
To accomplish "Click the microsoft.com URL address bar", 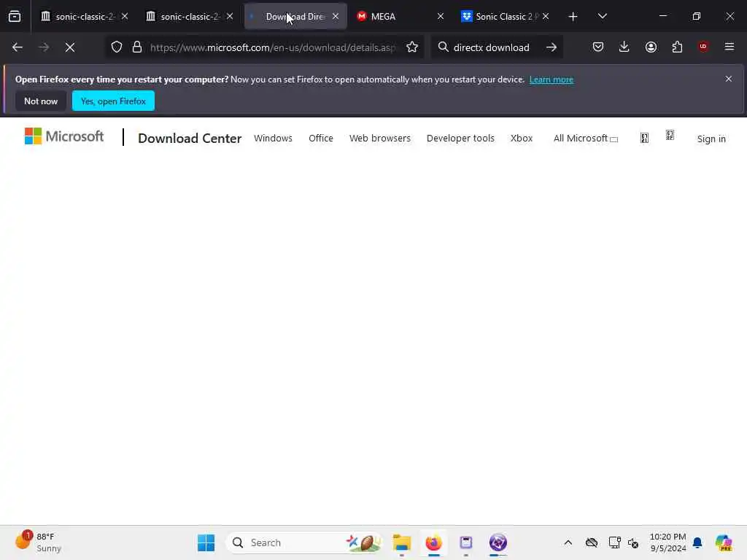I will (273, 47).
